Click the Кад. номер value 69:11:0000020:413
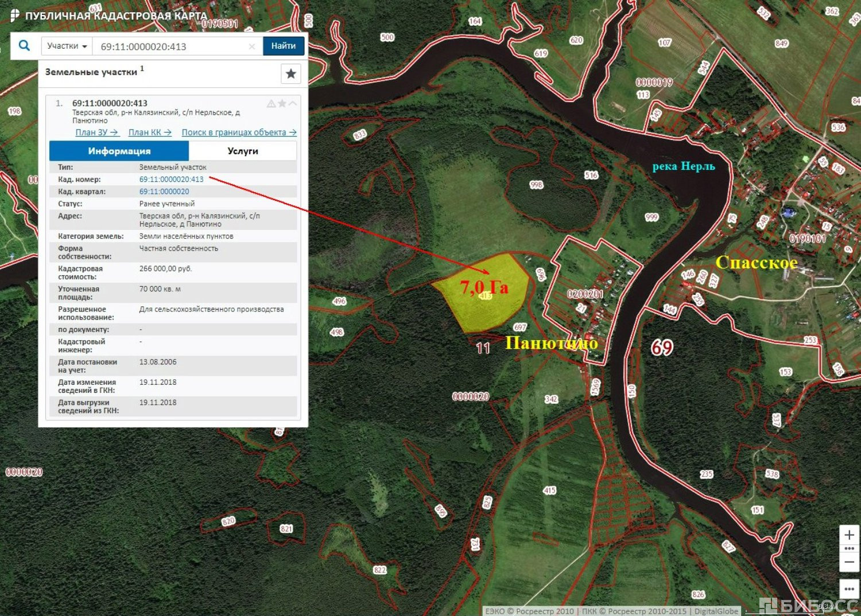The width and height of the screenshot is (861, 616). coord(171,180)
